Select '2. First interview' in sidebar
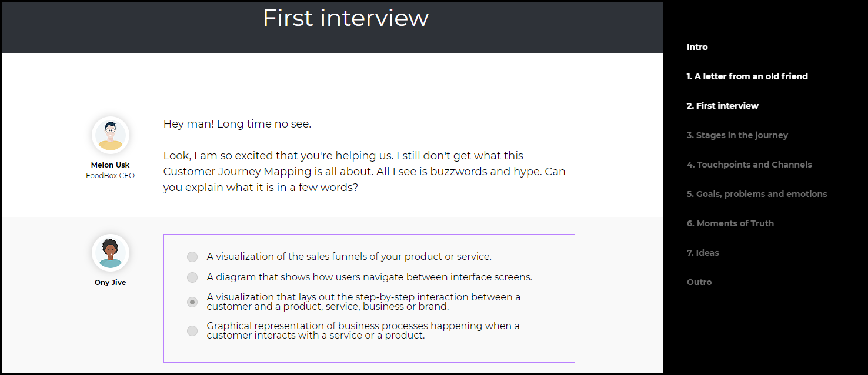Screen dimensions: 868x375 point(723,106)
